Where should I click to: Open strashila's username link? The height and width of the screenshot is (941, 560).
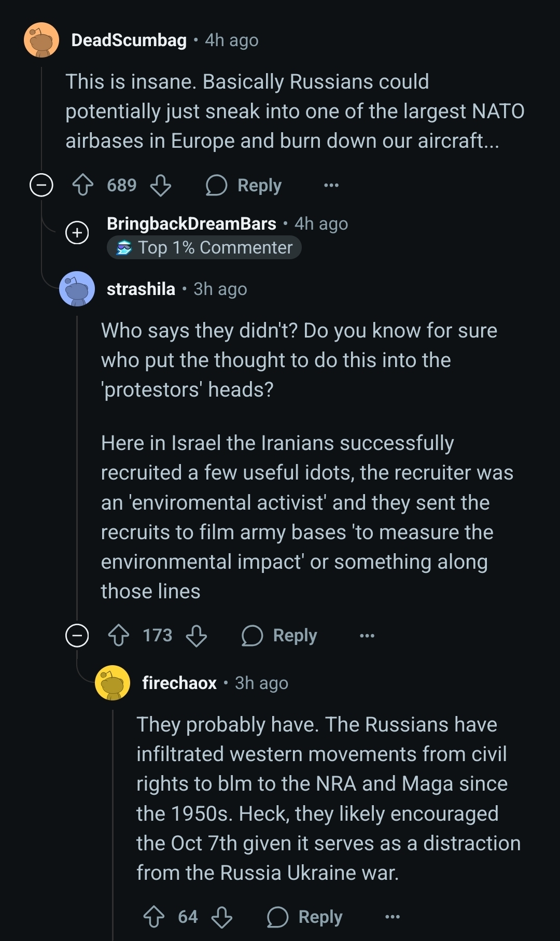click(x=141, y=289)
